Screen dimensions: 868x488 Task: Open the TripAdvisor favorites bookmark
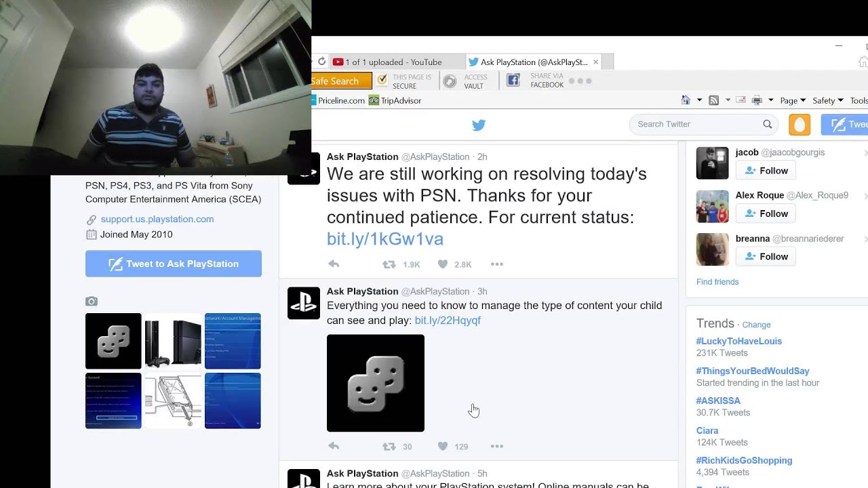click(395, 100)
